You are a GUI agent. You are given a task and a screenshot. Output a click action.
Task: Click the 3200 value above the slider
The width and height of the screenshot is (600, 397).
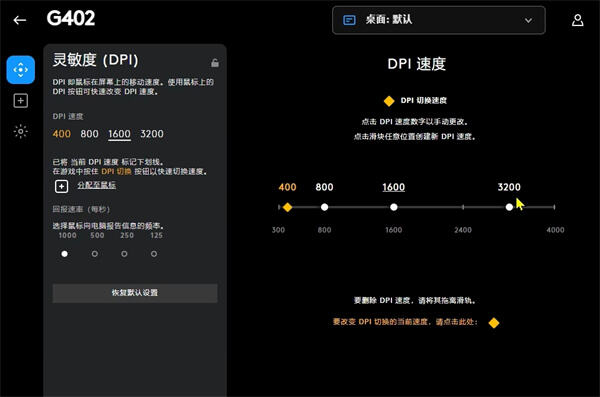click(x=509, y=187)
